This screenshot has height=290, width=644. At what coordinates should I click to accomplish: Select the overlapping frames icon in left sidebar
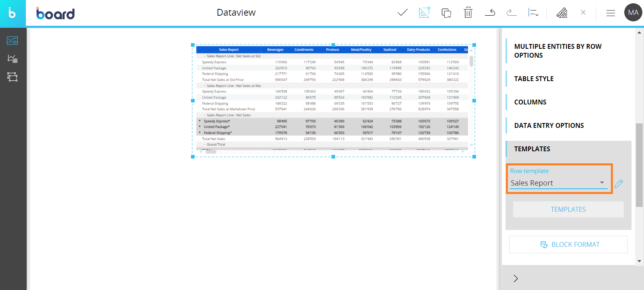tap(13, 77)
